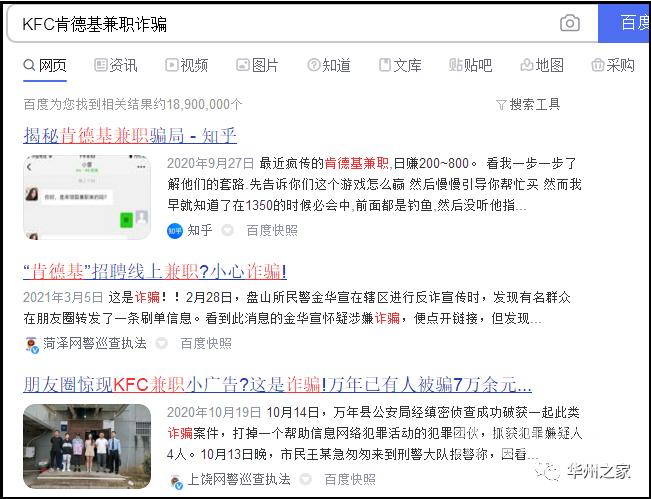Click the camera image search icon

pos(570,23)
